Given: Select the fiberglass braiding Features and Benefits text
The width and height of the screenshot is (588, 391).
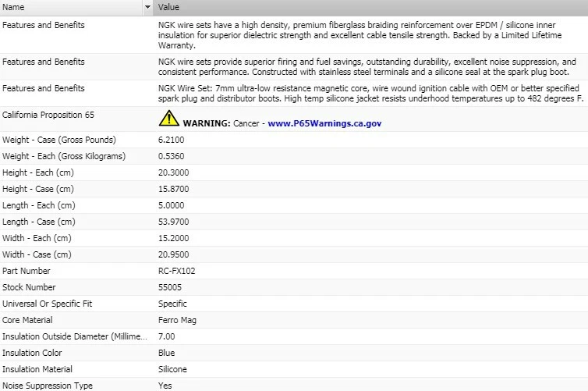Looking at the screenshot, I should click(x=360, y=35).
